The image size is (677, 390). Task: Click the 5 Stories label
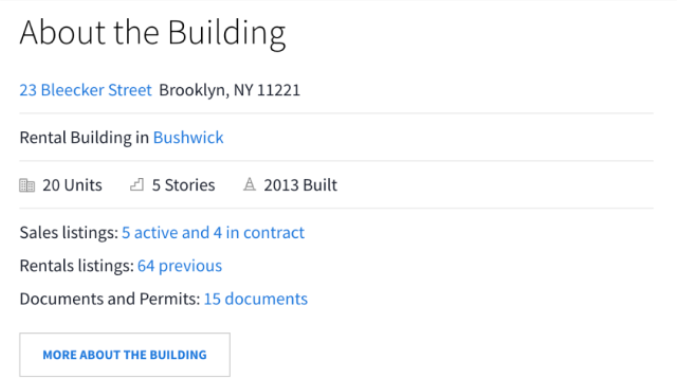tap(183, 185)
